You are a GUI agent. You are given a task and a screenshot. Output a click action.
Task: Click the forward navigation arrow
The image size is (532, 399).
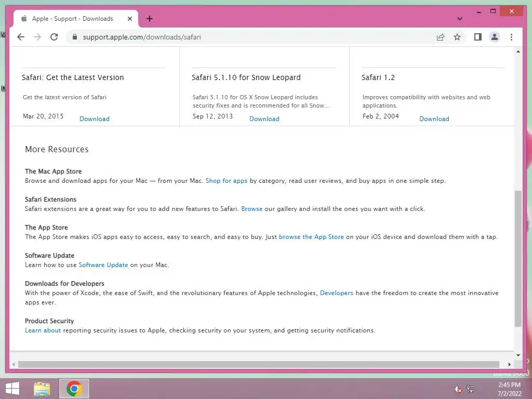coord(37,37)
